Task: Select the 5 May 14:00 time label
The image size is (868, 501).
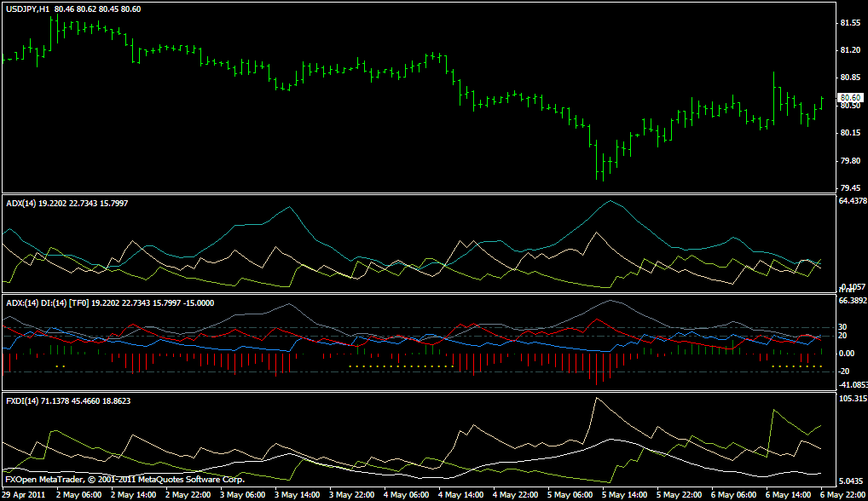Action: (x=625, y=495)
